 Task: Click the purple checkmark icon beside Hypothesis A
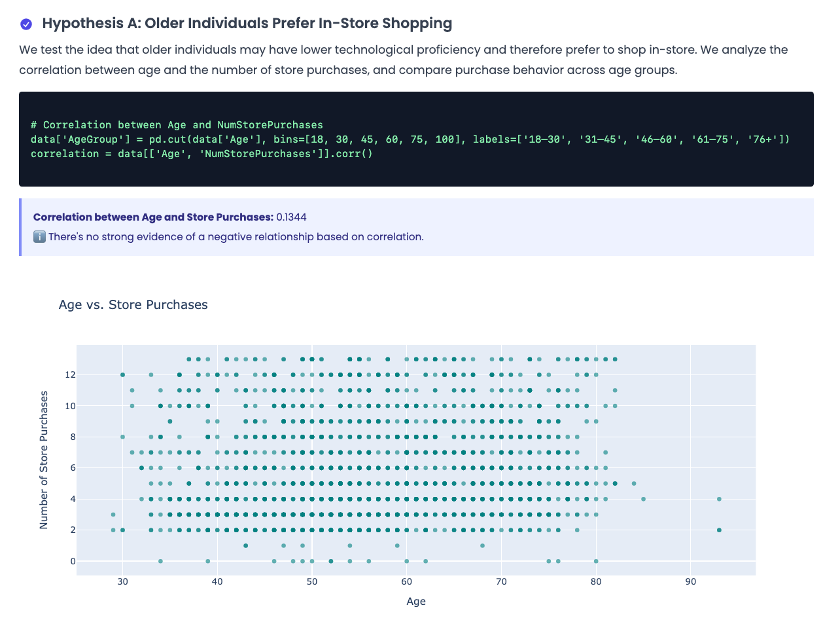tap(26, 24)
